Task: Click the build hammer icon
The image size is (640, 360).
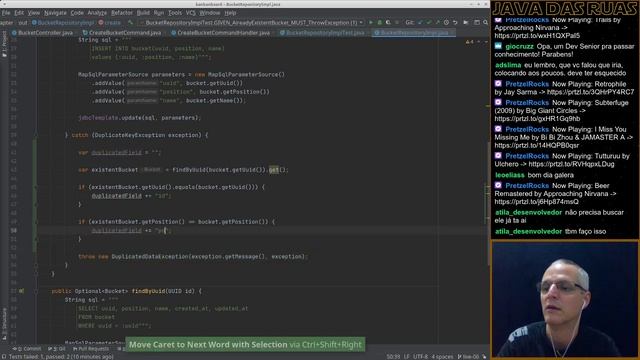Action: (x=131, y=22)
